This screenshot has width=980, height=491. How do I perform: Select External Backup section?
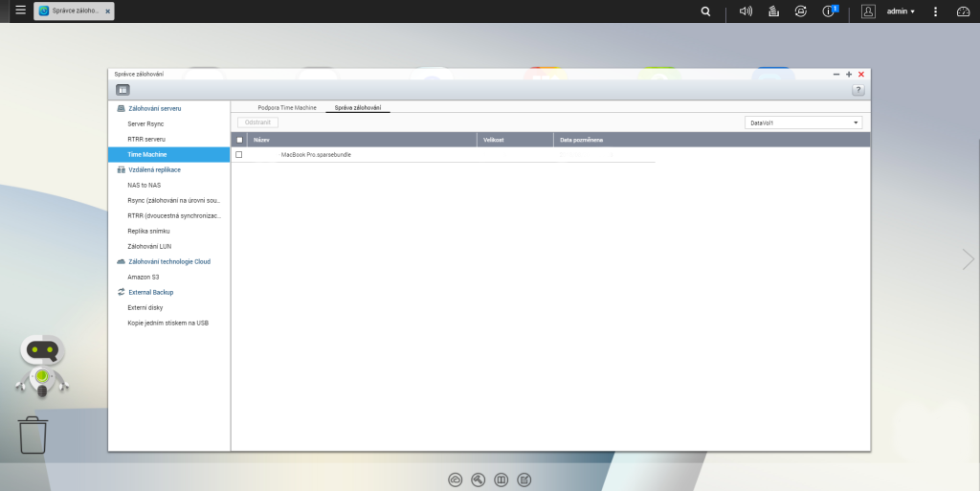point(150,292)
